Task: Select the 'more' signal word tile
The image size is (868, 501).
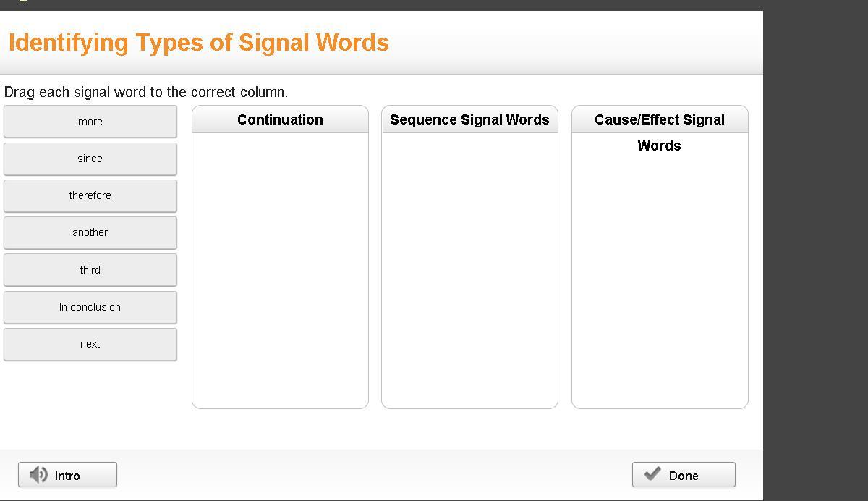Action: coord(90,122)
